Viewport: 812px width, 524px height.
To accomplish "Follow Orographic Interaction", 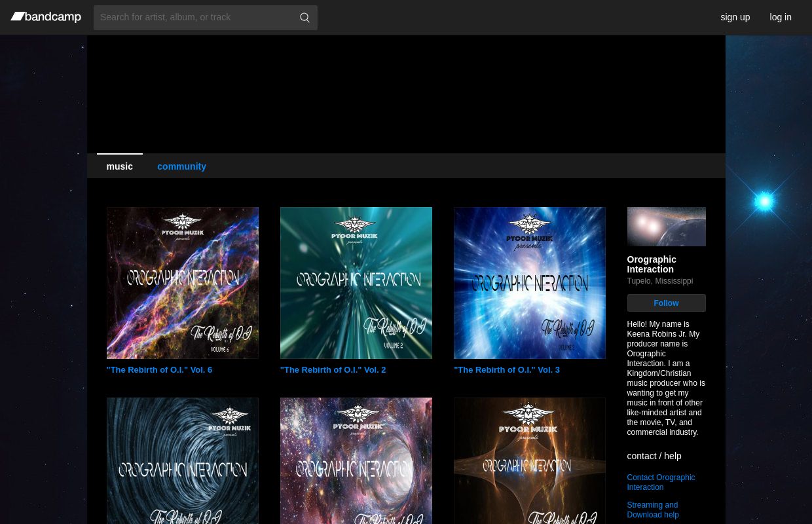I will point(666,303).
